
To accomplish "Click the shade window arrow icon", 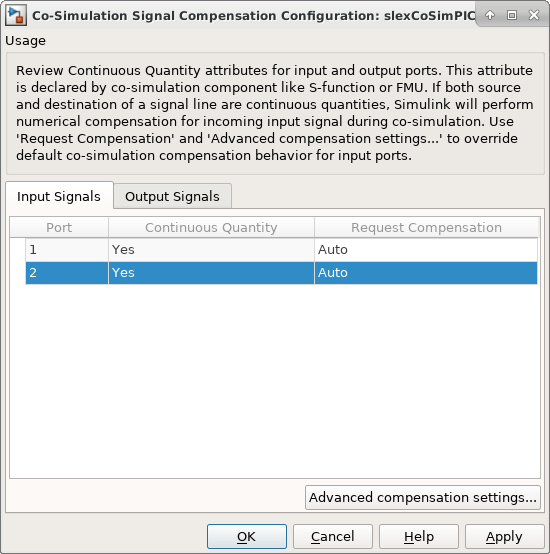I will coord(490,15).
